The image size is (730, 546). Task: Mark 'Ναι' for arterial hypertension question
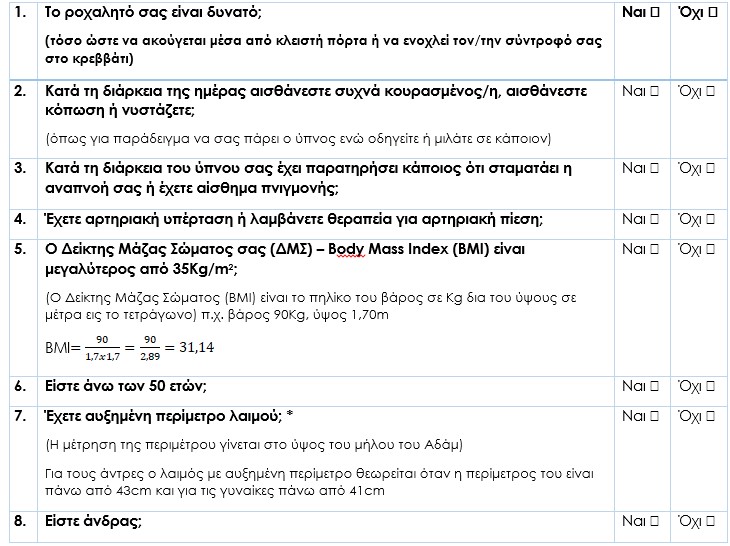click(654, 219)
